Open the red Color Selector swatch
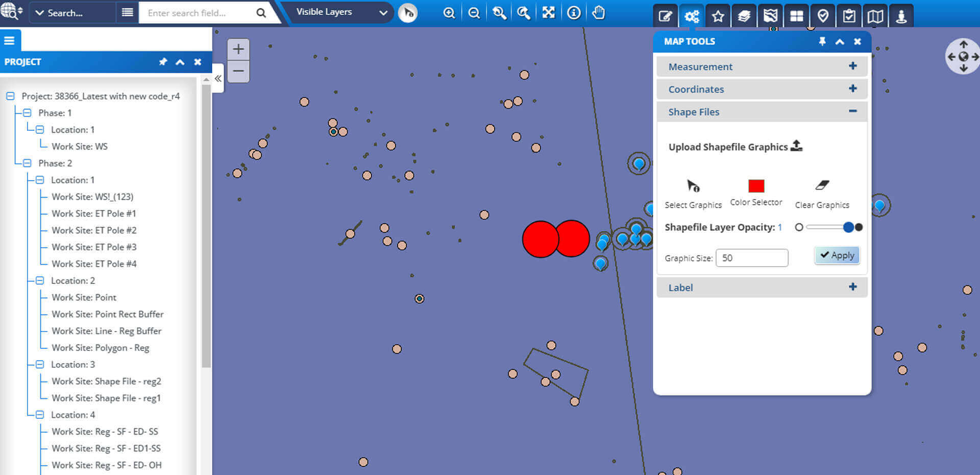 tap(756, 186)
